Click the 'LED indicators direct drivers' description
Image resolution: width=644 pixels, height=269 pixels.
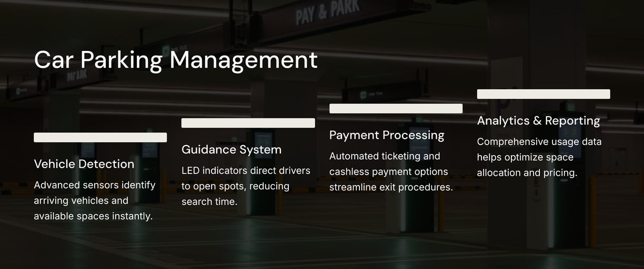pos(246,186)
